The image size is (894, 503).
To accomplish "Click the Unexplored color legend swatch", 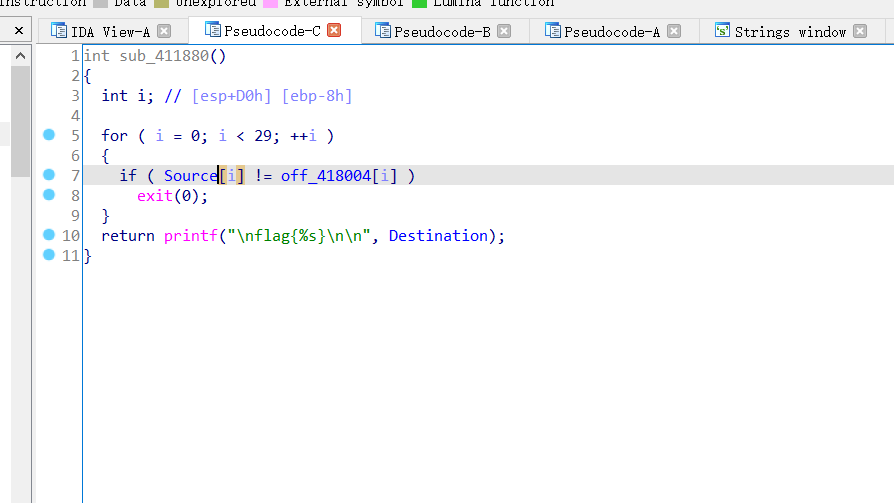I will [161, 3].
